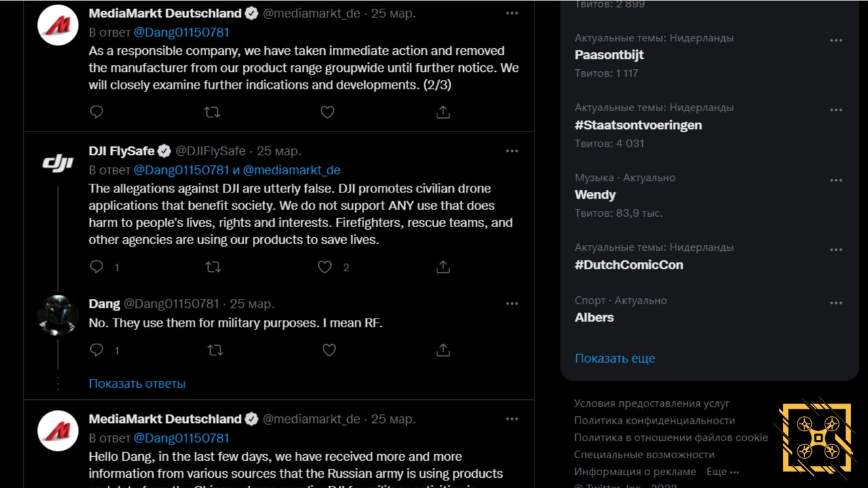Like Dang's reply about military purposes
Image resolution: width=868 pixels, height=488 pixels.
tap(329, 350)
